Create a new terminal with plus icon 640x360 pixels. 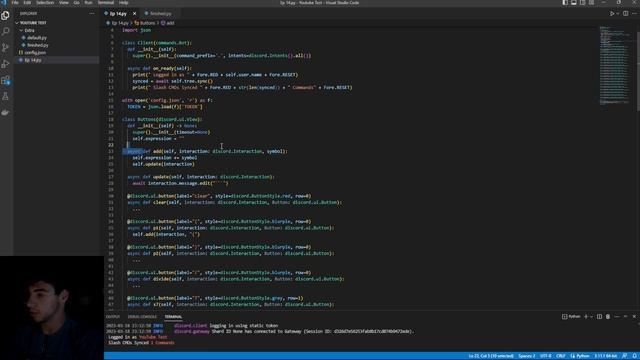tap(586, 317)
